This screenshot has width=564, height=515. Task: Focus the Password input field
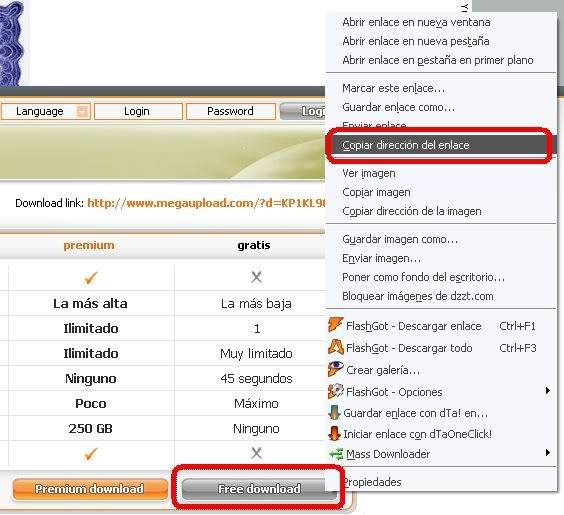[231, 111]
